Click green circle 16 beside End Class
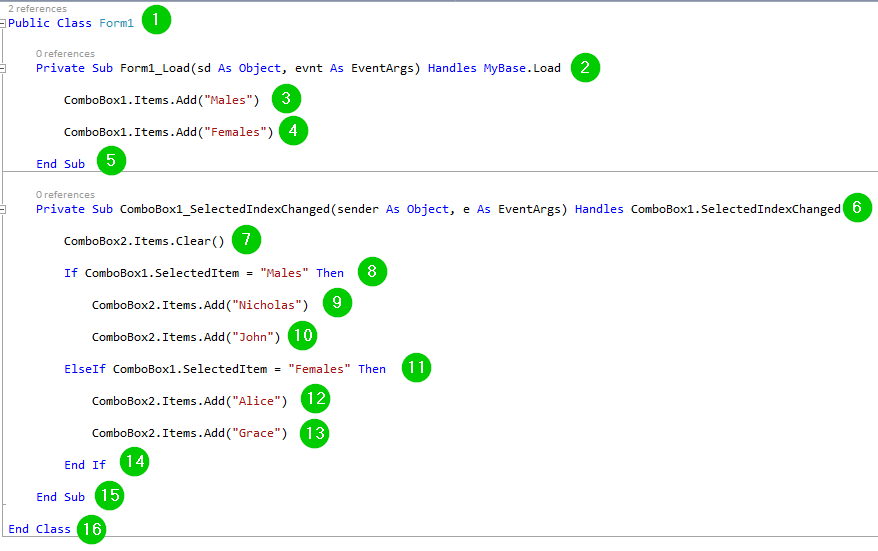Screen dimensions: 878x551 click(x=90, y=529)
